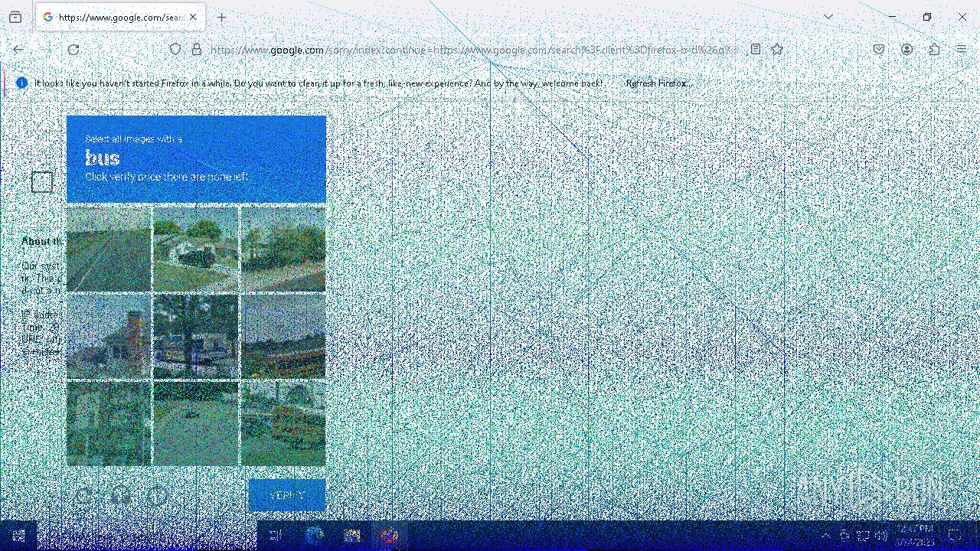Image resolution: width=980 pixels, height=551 pixels.
Task: Reload the page with refresh icon
Action: coord(73,49)
